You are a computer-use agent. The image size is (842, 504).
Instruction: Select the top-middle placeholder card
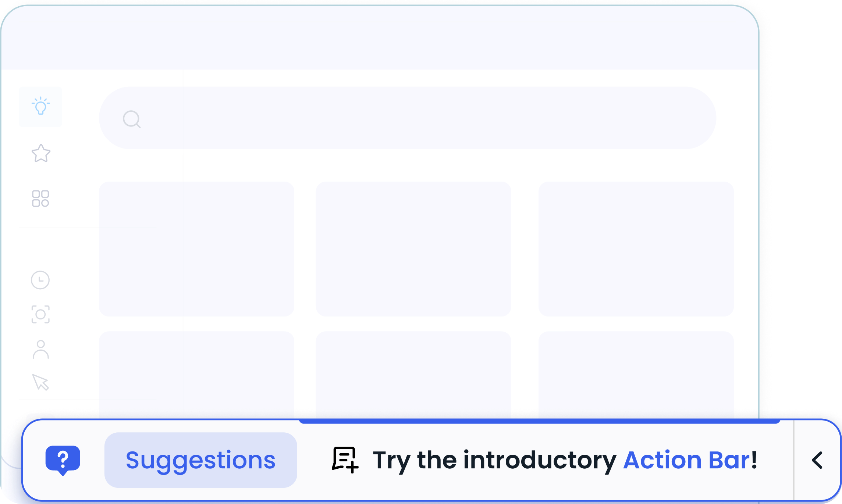pyautogui.click(x=413, y=249)
